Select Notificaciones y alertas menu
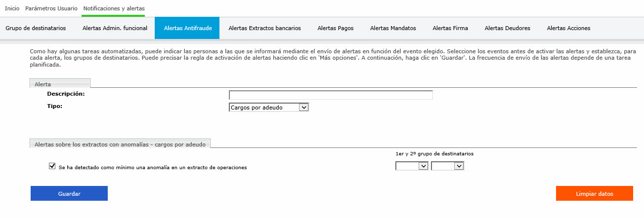 click(x=114, y=8)
